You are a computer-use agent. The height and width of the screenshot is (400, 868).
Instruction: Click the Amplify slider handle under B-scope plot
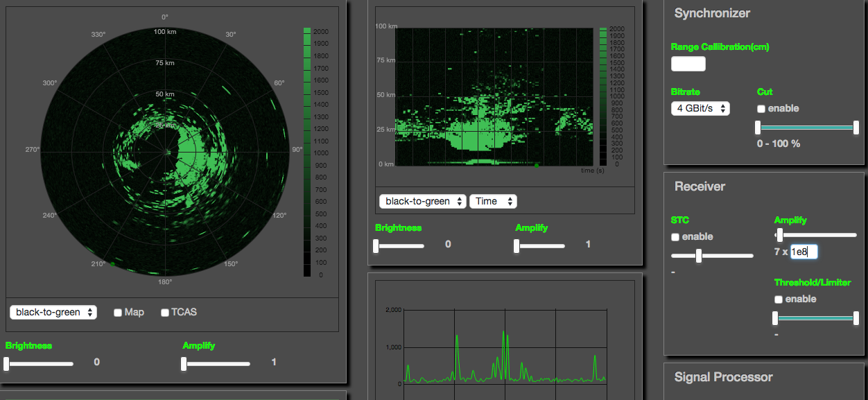click(517, 245)
